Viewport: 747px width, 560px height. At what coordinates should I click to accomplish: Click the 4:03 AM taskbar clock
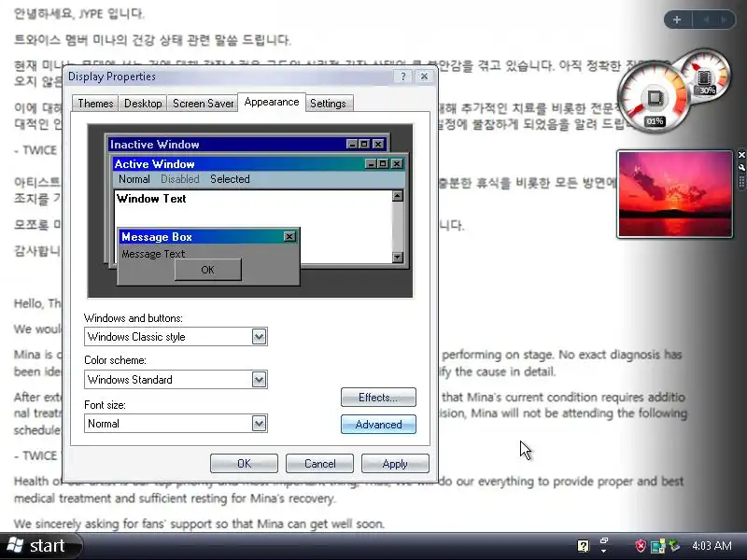[x=712, y=546]
